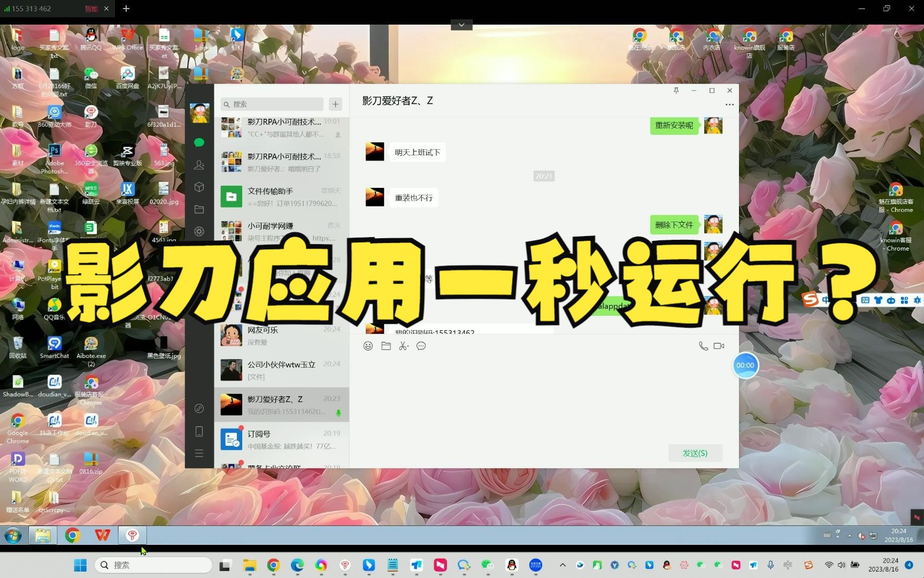Viewport: 924px width, 578px height.
Task: Click the local Windows 11 Start button
Action: [80, 565]
